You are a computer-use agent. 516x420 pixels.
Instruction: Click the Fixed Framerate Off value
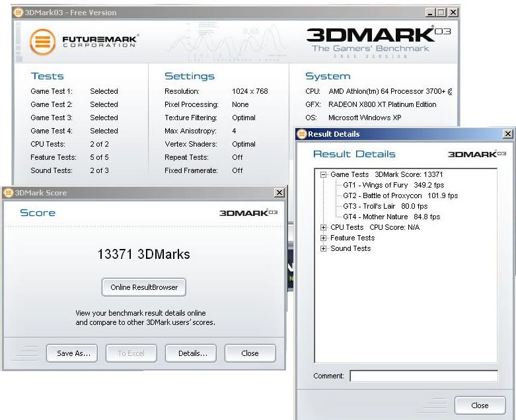237,170
